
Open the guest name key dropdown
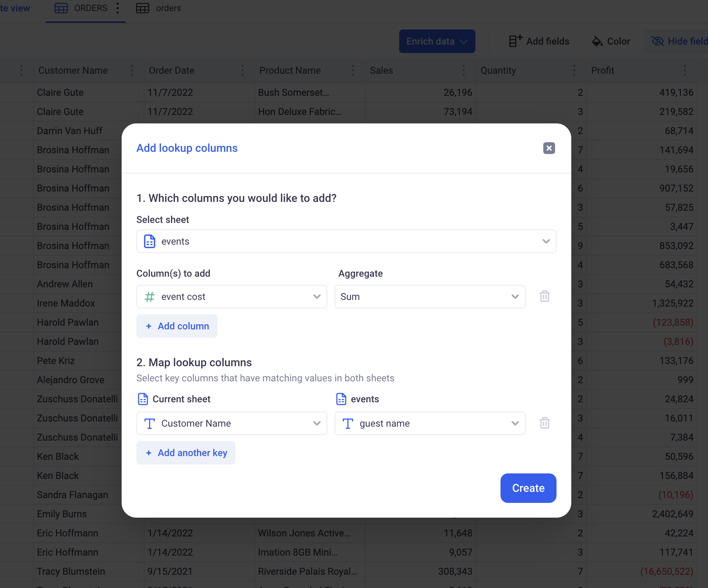click(x=430, y=423)
